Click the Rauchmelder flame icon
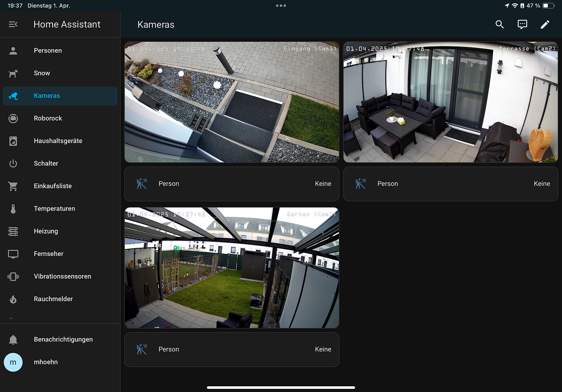562x392 pixels. click(13, 299)
